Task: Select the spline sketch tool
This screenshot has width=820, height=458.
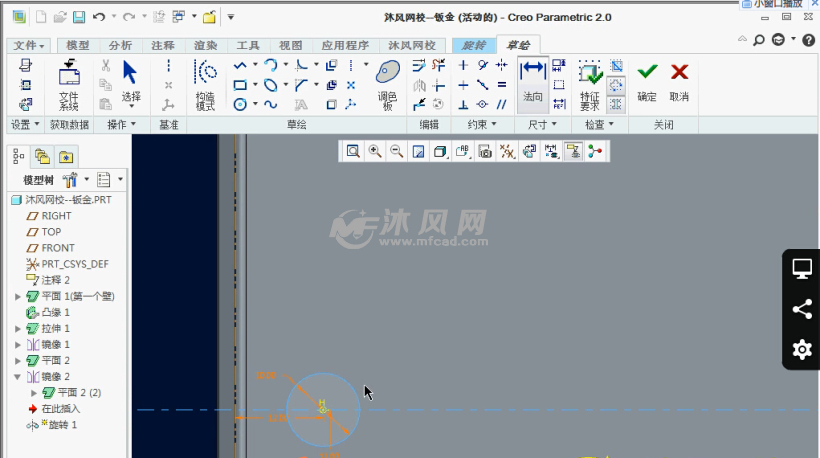Action: 270,104
